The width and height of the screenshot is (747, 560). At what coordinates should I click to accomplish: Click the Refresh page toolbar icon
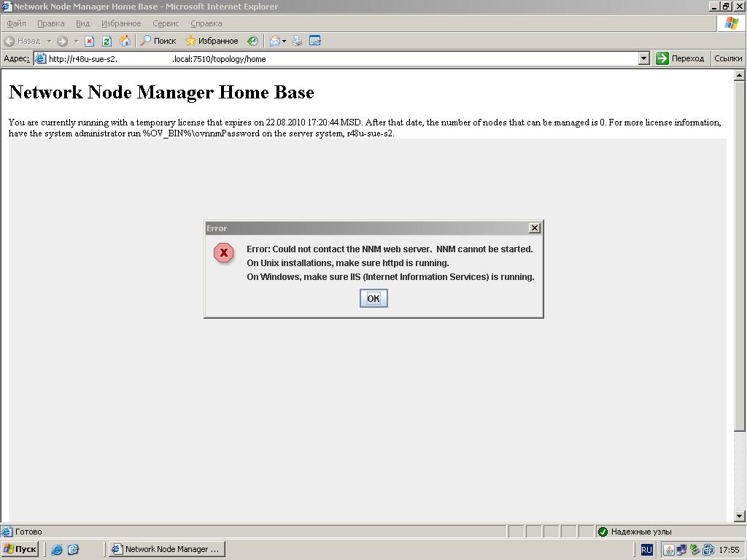click(x=107, y=41)
